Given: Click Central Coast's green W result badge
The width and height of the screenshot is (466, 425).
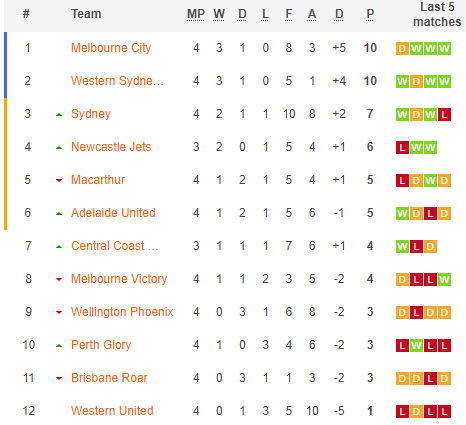Looking at the screenshot, I should point(402,247).
